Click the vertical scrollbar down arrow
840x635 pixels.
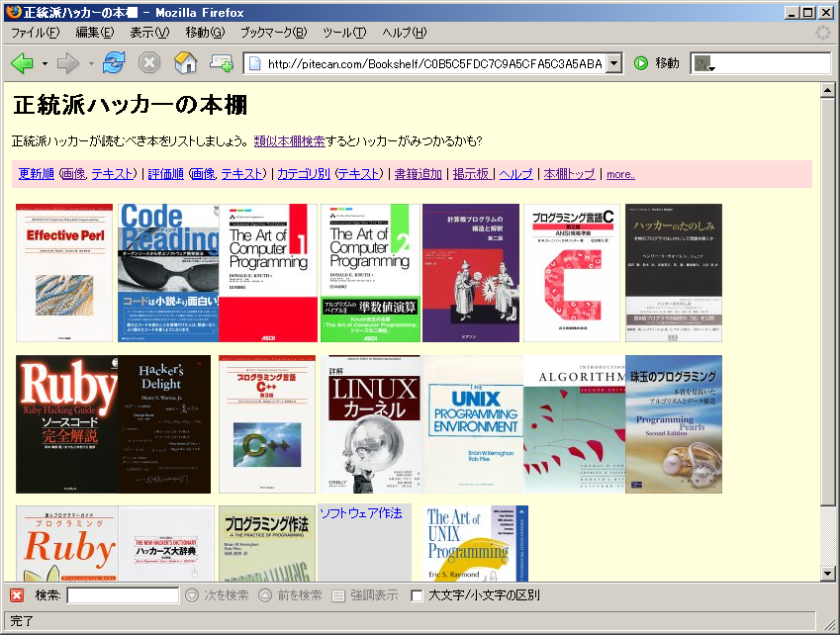[828, 574]
